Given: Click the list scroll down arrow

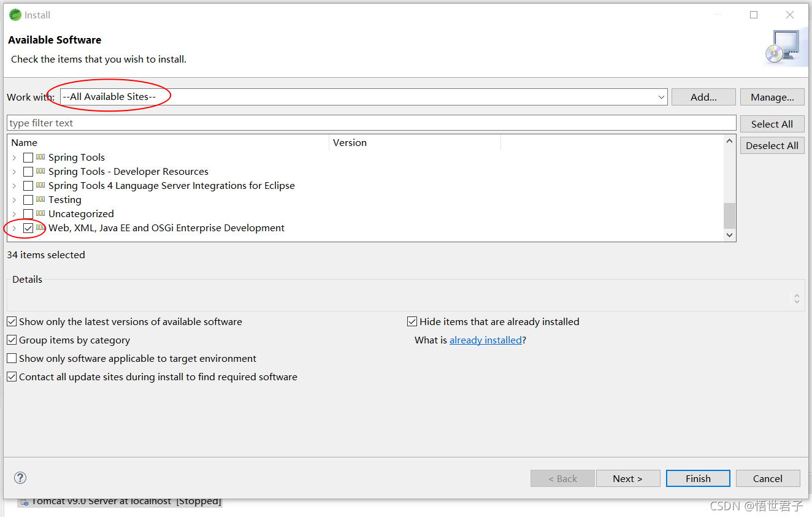Looking at the screenshot, I should (729, 235).
